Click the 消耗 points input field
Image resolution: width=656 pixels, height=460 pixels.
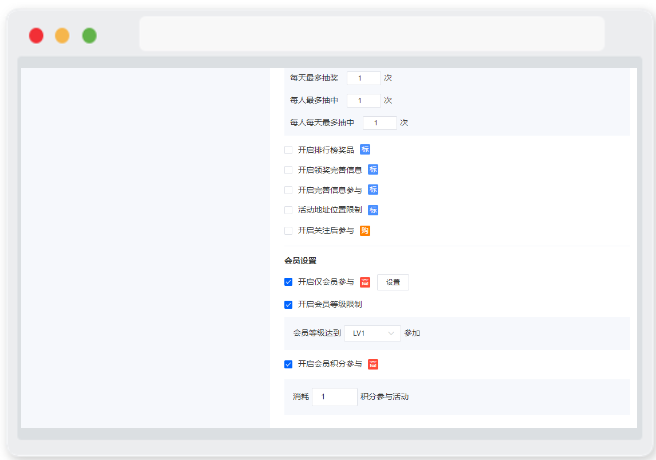[335, 396]
